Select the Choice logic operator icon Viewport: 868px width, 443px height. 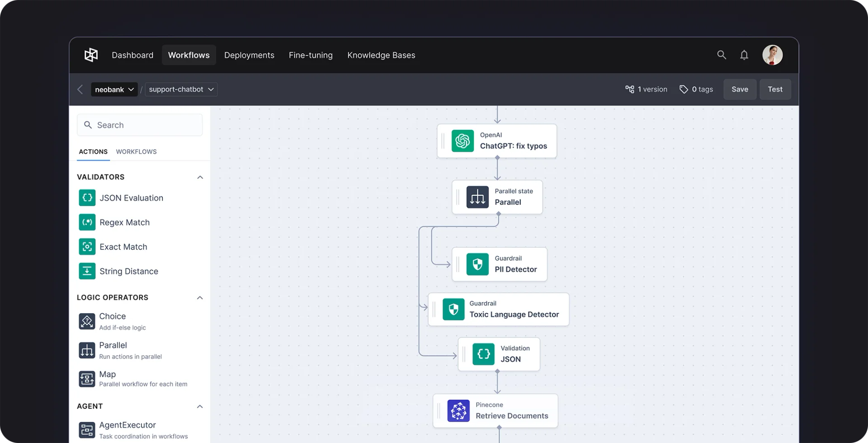87,321
